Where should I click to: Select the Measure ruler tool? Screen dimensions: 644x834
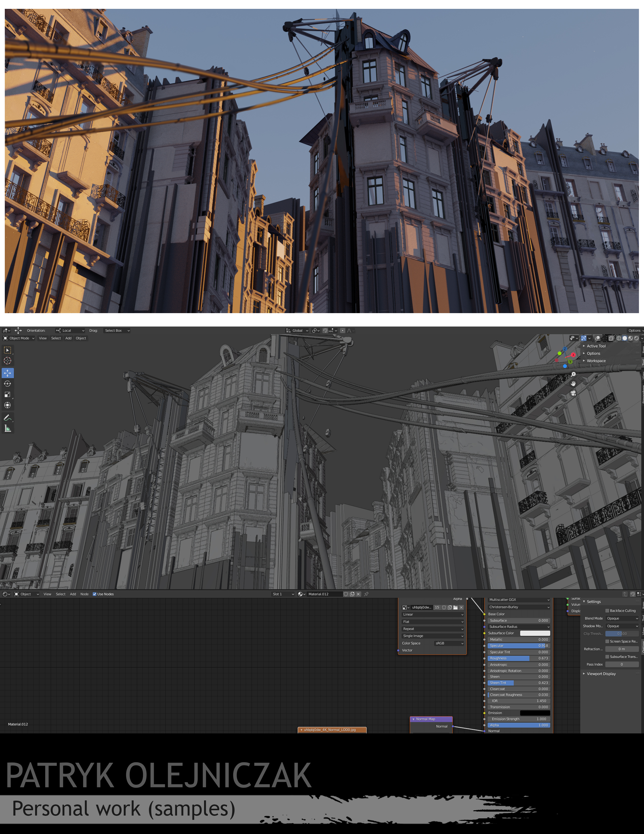8,428
